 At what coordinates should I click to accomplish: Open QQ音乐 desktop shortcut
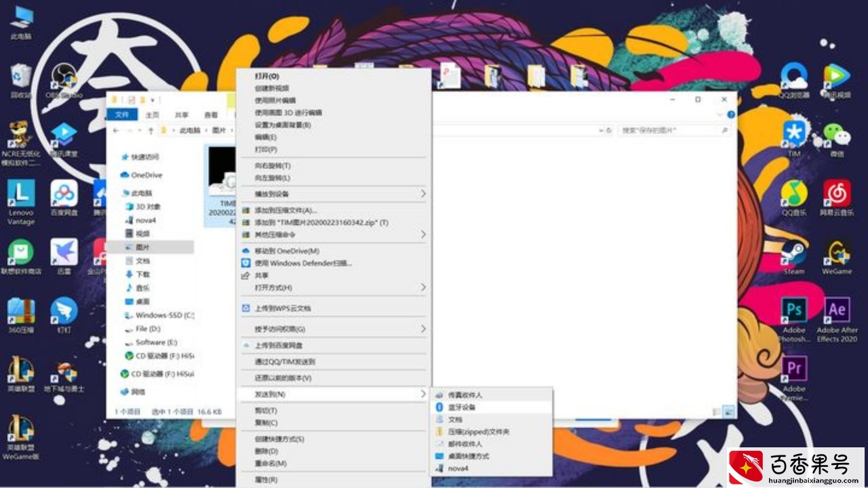point(794,198)
